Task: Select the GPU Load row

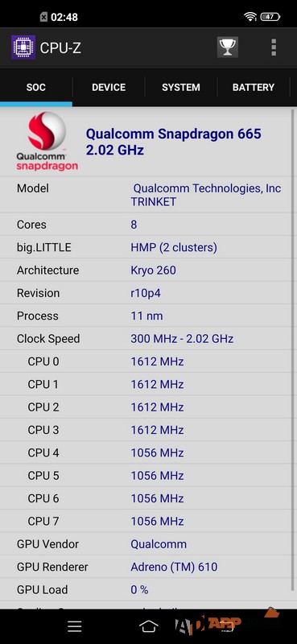Action: point(148,589)
